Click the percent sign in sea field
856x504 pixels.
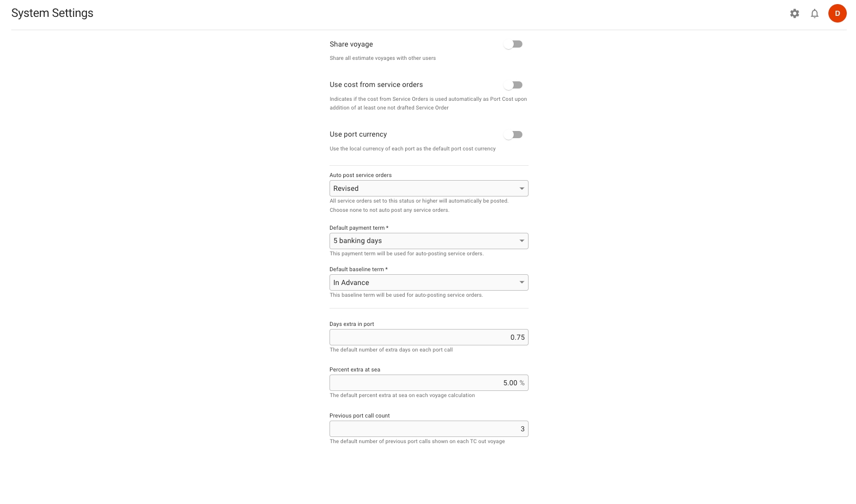(522, 383)
